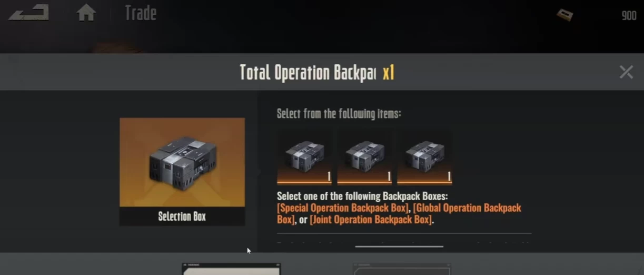644x275 pixels.
Task: Select the second backpack box item
Action: pyautogui.click(x=364, y=158)
